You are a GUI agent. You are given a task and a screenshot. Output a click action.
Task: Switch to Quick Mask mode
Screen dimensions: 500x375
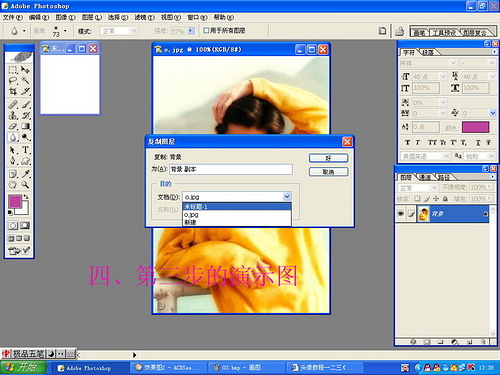click(x=25, y=226)
